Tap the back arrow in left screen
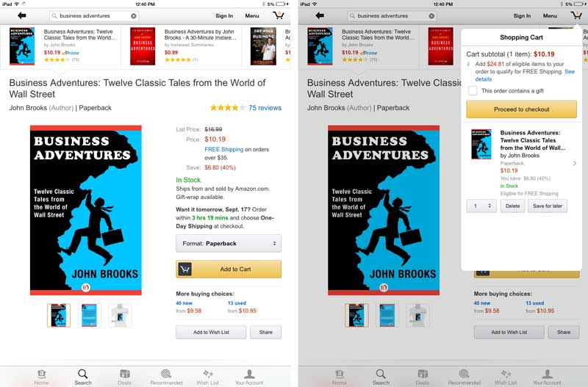The height and width of the screenshot is (387, 588). 22,15
